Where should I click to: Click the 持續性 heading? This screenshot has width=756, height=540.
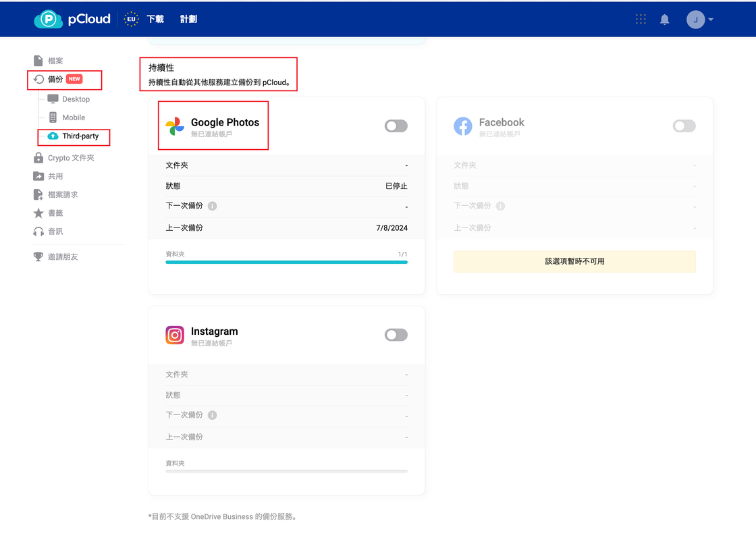[161, 67]
